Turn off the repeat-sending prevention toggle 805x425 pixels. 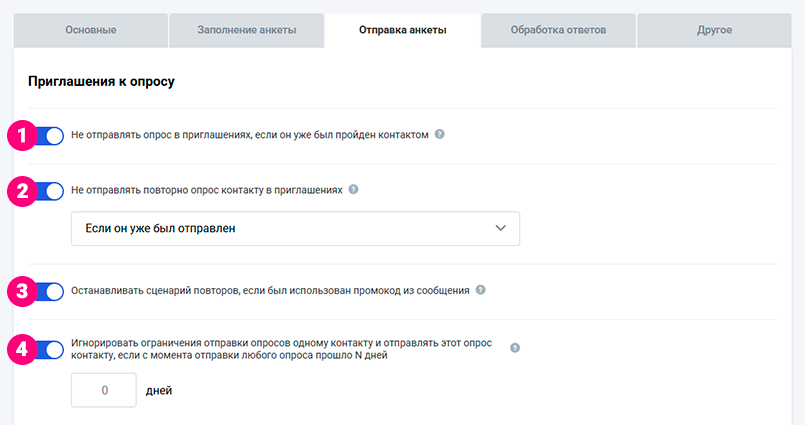tap(50, 190)
